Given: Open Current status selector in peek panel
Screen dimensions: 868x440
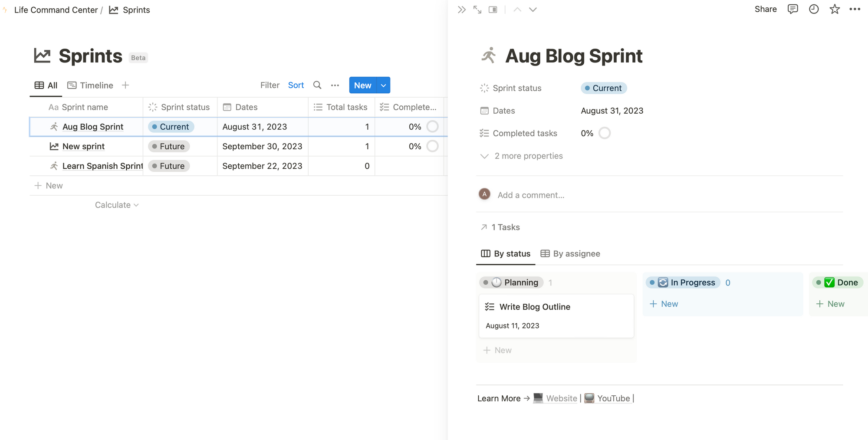Looking at the screenshot, I should coord(604,88).
